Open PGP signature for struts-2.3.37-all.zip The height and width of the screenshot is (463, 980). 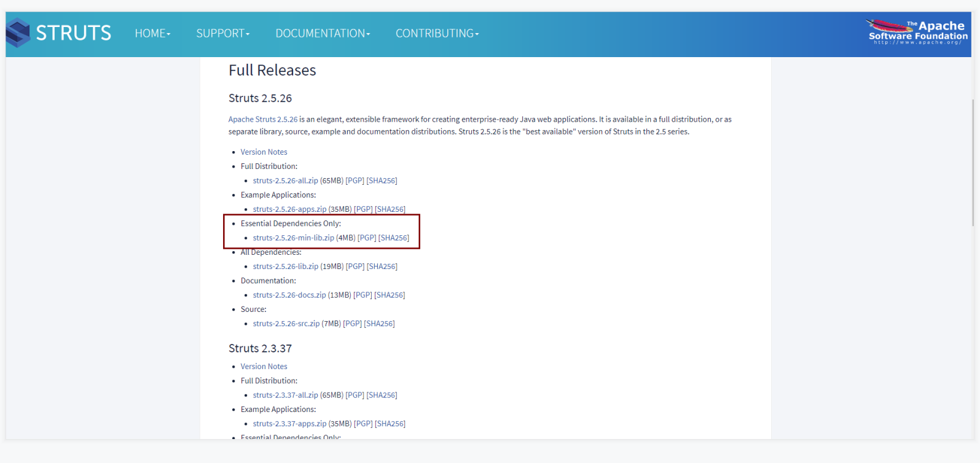tap(355, 395)
